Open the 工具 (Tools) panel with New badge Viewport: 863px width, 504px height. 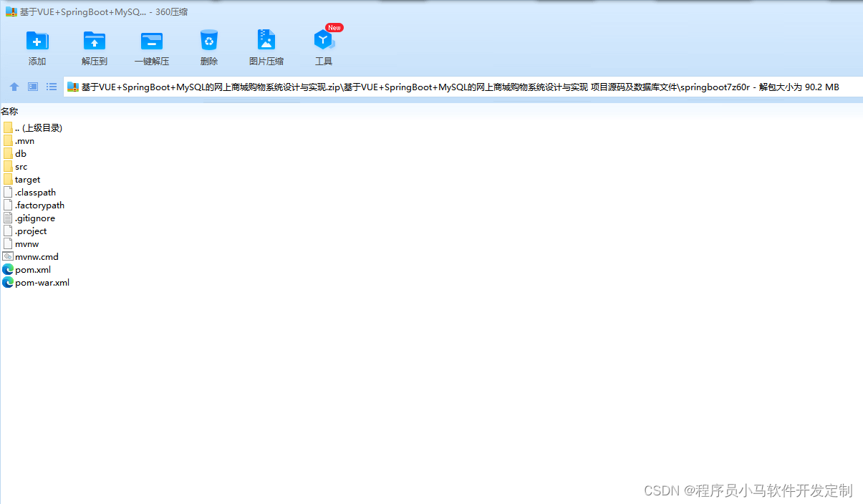coord(323,45)
